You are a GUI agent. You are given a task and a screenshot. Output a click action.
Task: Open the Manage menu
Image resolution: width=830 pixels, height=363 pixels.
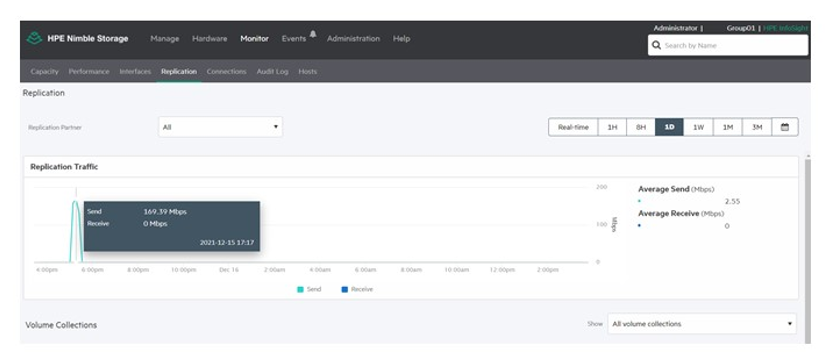[x=165, y=39]
